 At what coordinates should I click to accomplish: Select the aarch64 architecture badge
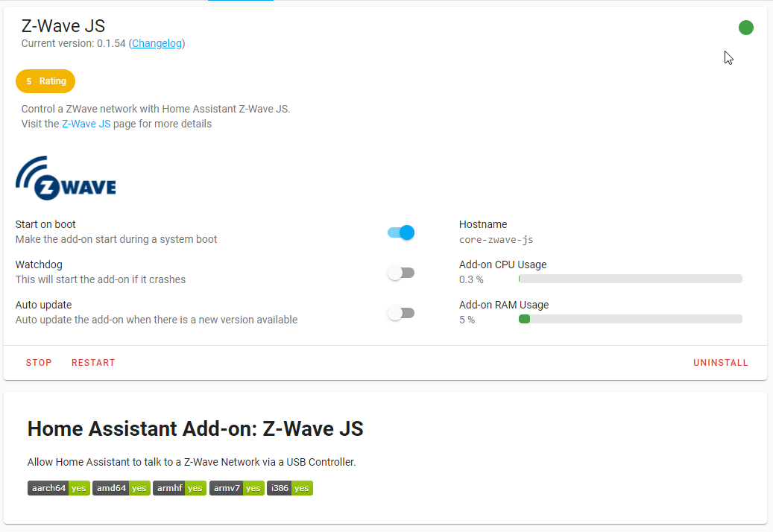click(x=58, y=488)
